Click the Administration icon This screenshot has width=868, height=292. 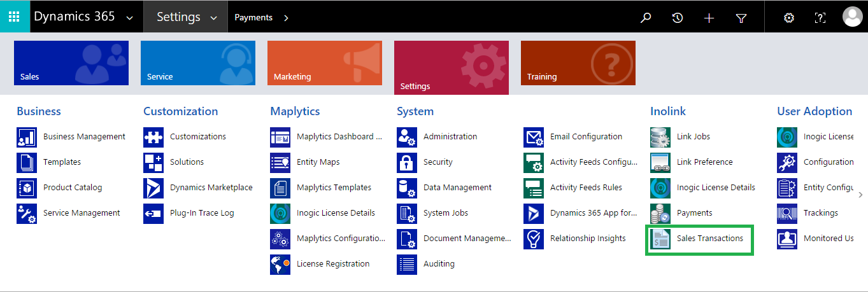click(407, 137)
